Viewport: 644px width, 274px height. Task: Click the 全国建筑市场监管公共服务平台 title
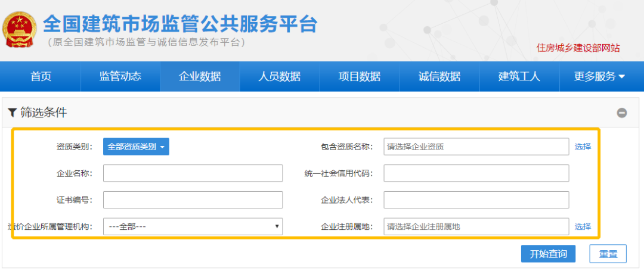[x=180, y=24]
